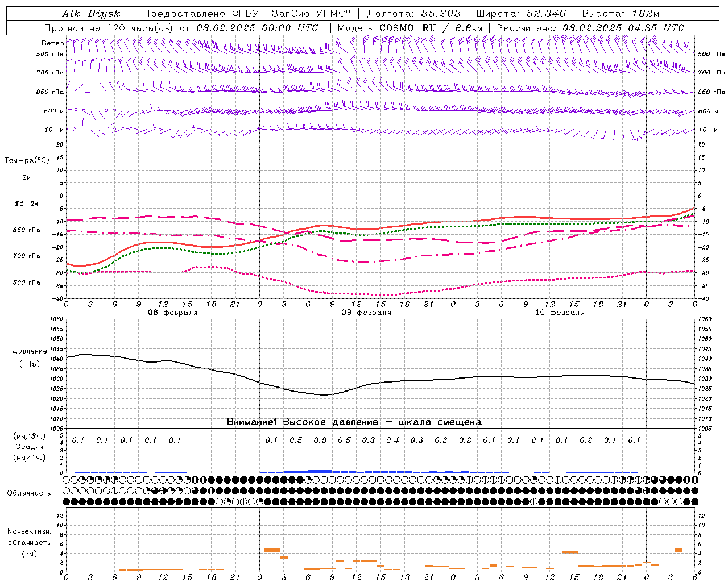Click the 500 гПа wind label on left side
The image size is (728, 582).
(x=50, y=54)
